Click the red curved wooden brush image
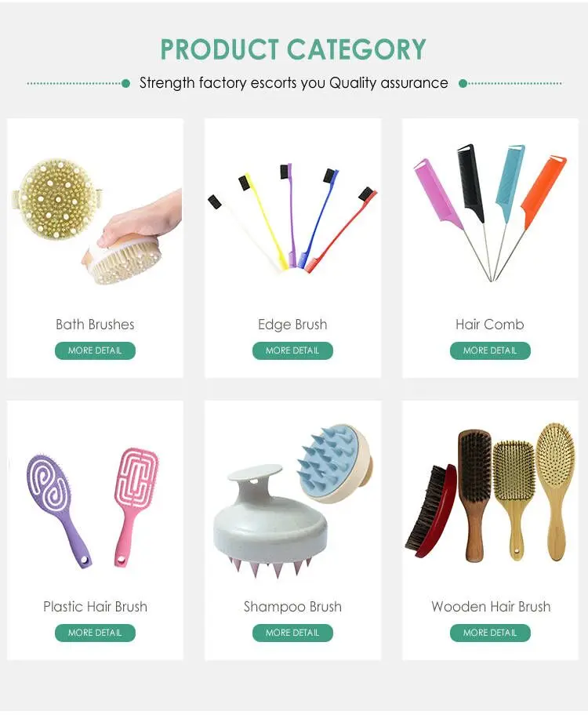 coord(432,511)
